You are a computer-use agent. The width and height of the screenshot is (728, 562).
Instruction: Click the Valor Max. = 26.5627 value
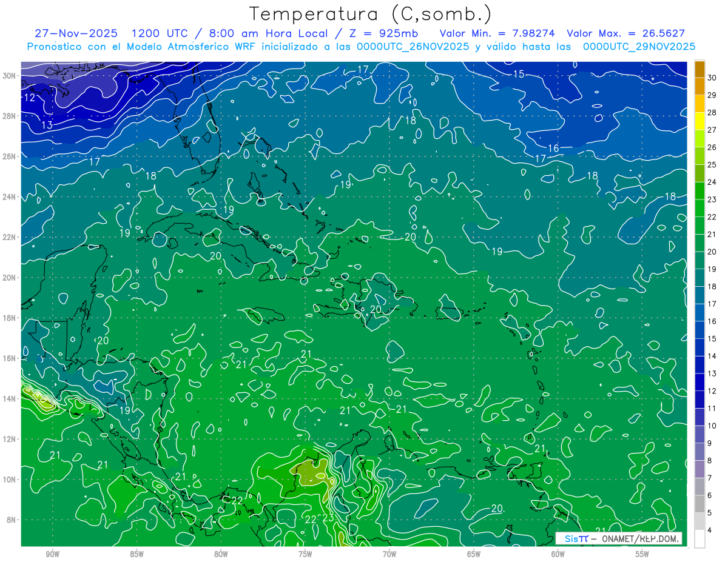tap(625, 33)
